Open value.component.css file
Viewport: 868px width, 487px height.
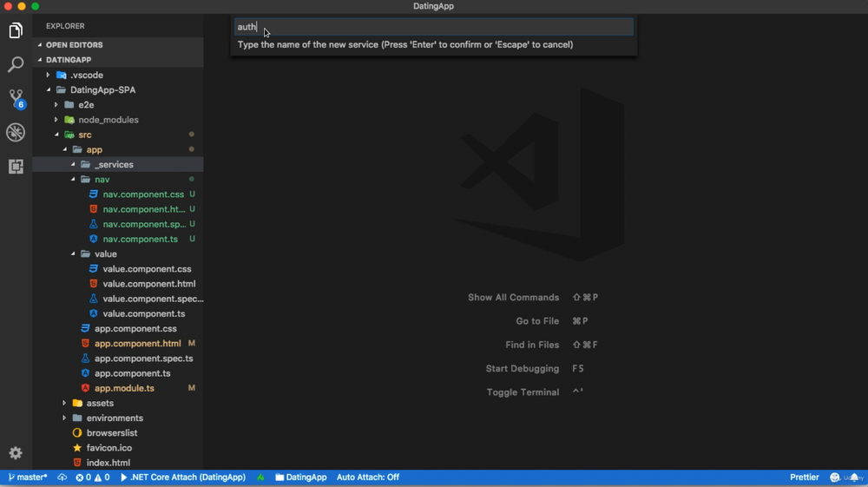coord(118,269)
